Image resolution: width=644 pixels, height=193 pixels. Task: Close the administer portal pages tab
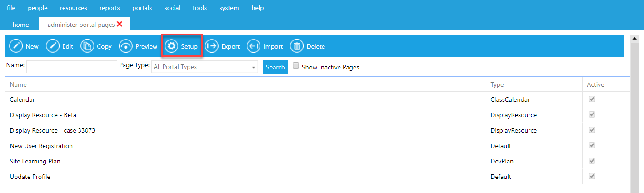tap(120, 24)
